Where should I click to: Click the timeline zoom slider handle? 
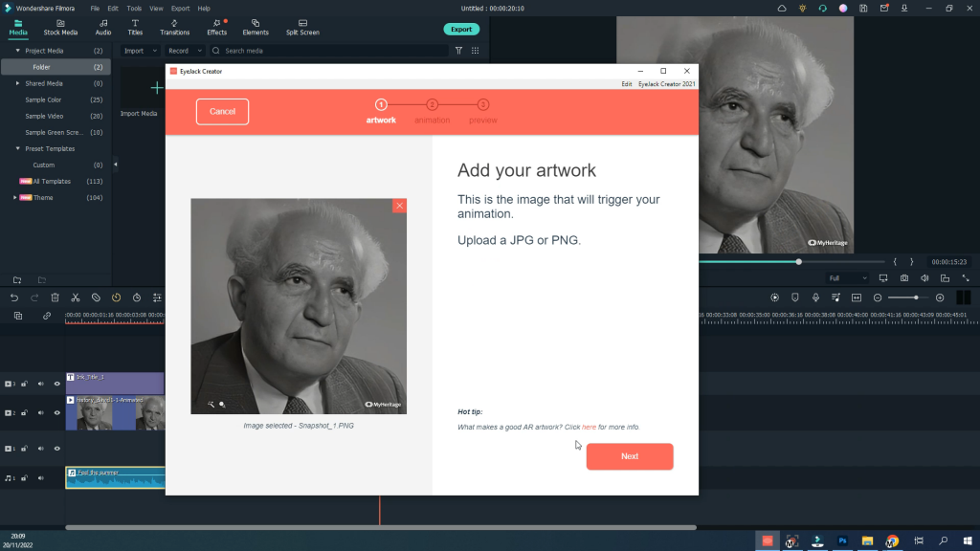click(x=916, y=298)
